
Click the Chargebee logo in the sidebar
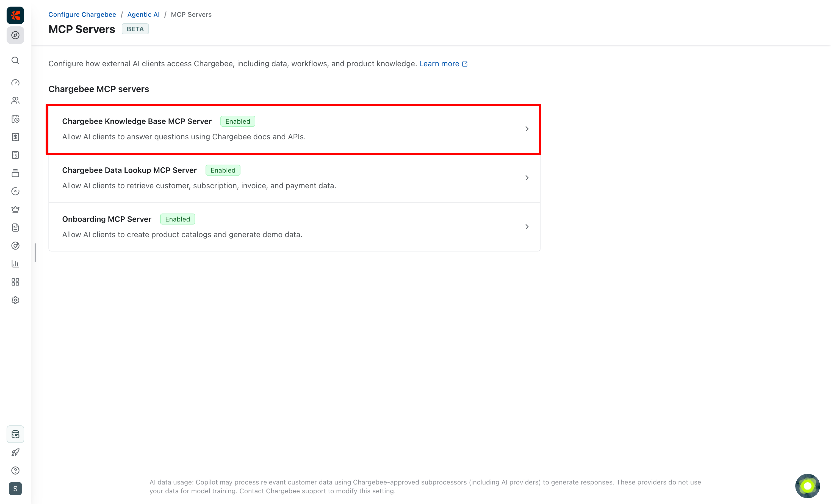[x=15, y=15]
